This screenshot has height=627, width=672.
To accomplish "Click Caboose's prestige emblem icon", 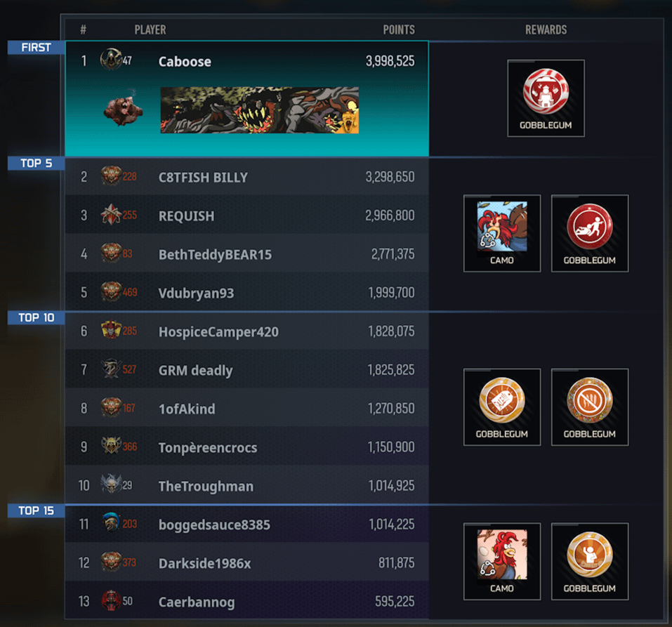I will [x=111, y=60].
